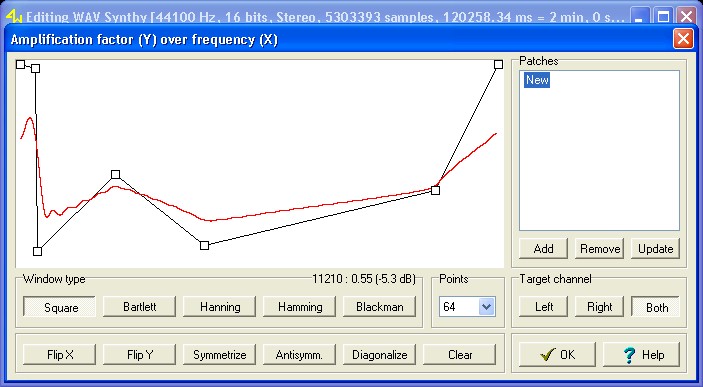Switch window type to Hanning

tap(220, 307)
